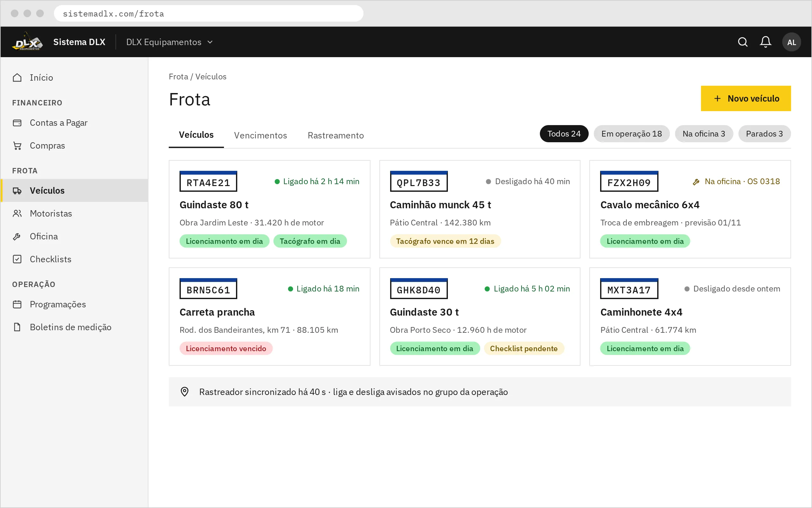Image resolution: width=812 pixels, height=508 pixels.
Task: Click the Novo veículo button
Action: tap(746, 98)
